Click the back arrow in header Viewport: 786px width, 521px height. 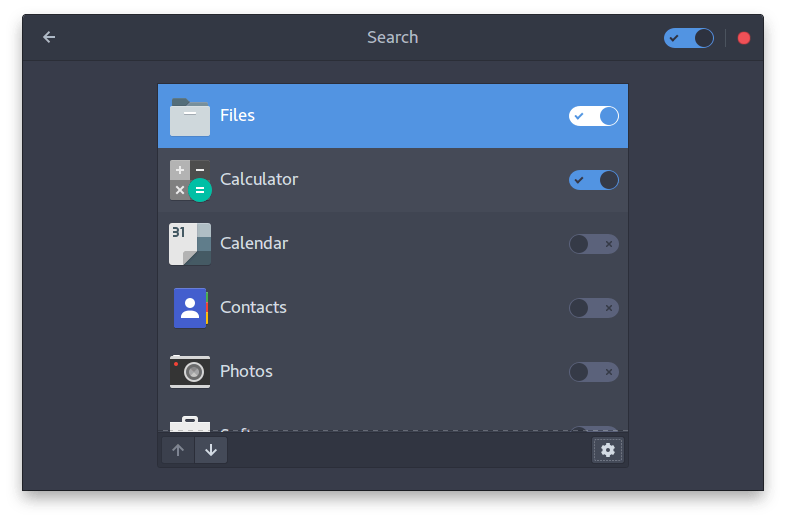click(49, 38)
